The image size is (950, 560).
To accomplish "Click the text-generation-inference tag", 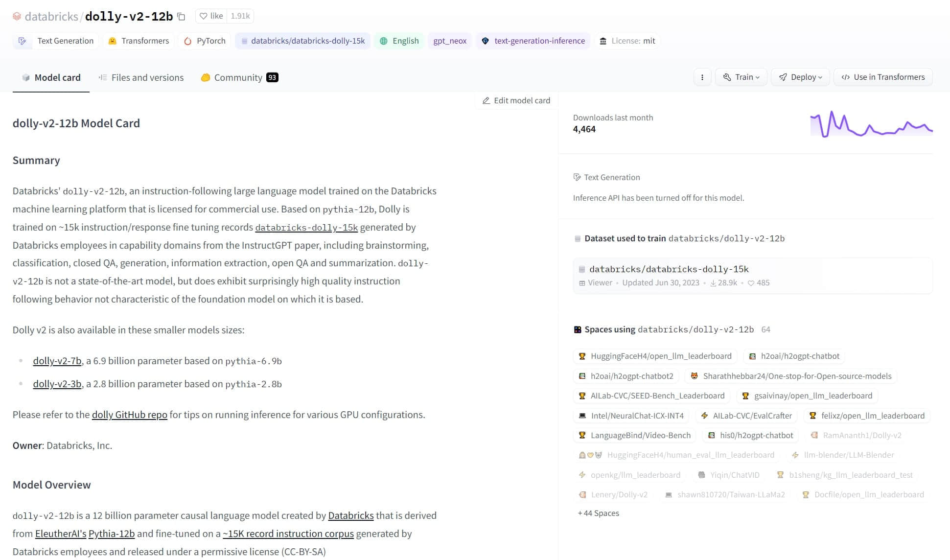I will [533, 41].
